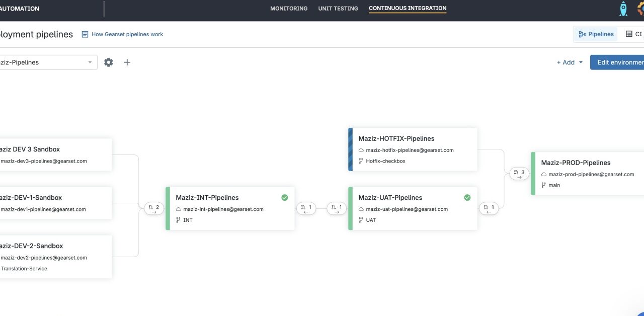
Task: Click the branch icon beside Hotfix-checkbox
Action: (x=361, y=161)
